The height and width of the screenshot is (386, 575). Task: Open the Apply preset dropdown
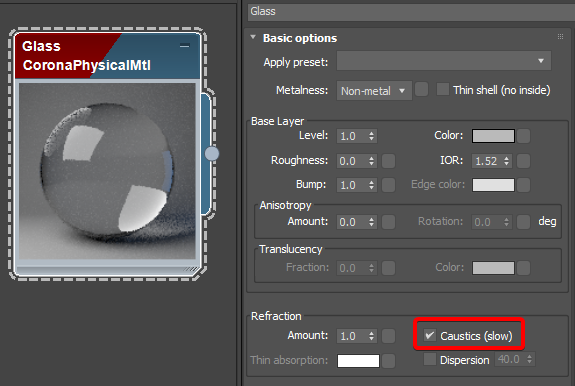pos(444,61)
